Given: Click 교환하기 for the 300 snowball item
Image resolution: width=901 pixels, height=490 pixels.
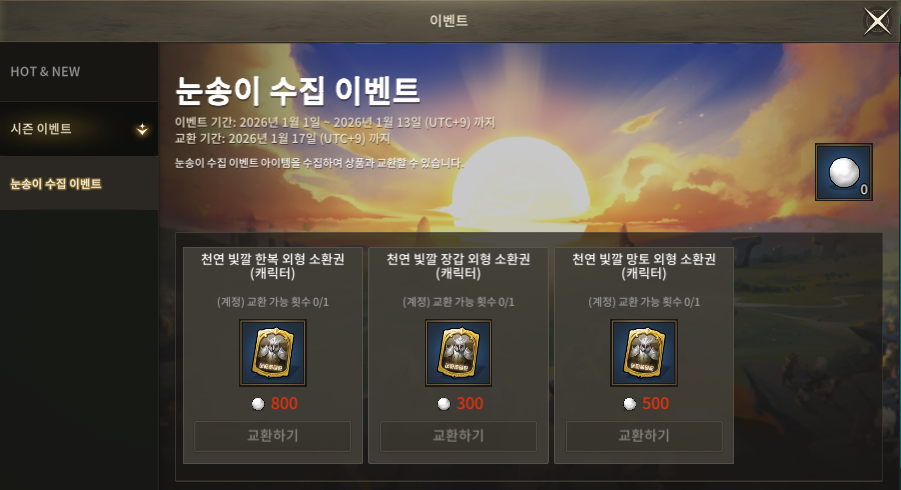Looking at the screenshot, I should [459, 436].
